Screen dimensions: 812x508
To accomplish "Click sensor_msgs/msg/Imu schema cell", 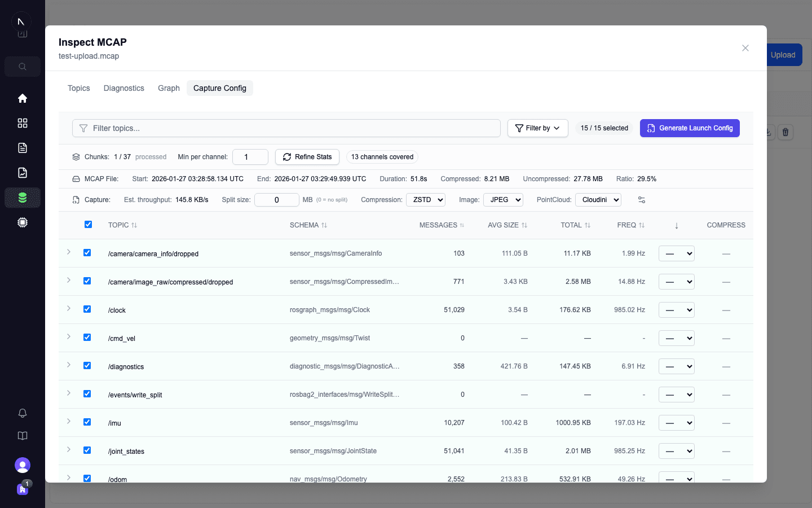I will (x=324, y=423).
